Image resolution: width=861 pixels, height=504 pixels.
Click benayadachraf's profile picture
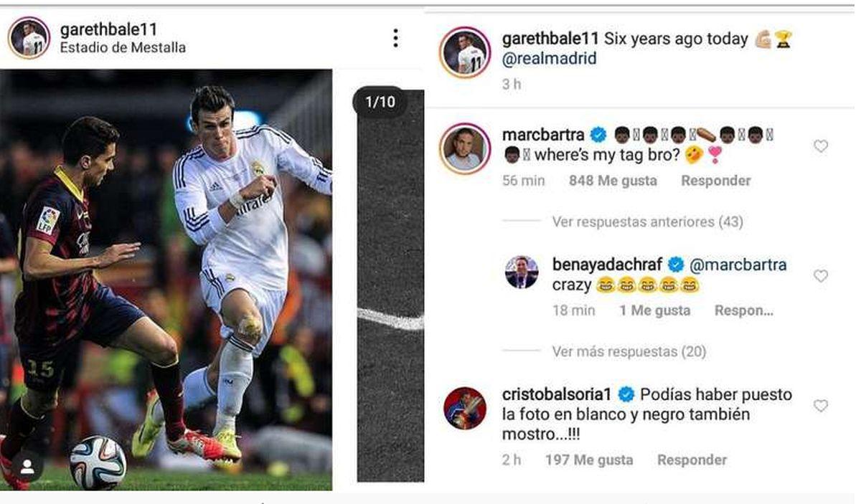coord(522,273)
